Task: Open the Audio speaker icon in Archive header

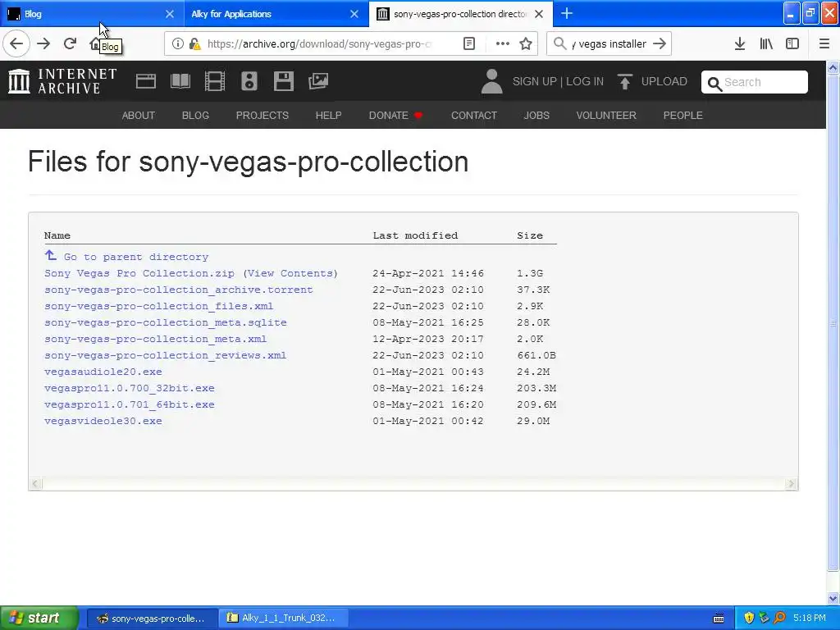Action: click(x=249, y=81)
